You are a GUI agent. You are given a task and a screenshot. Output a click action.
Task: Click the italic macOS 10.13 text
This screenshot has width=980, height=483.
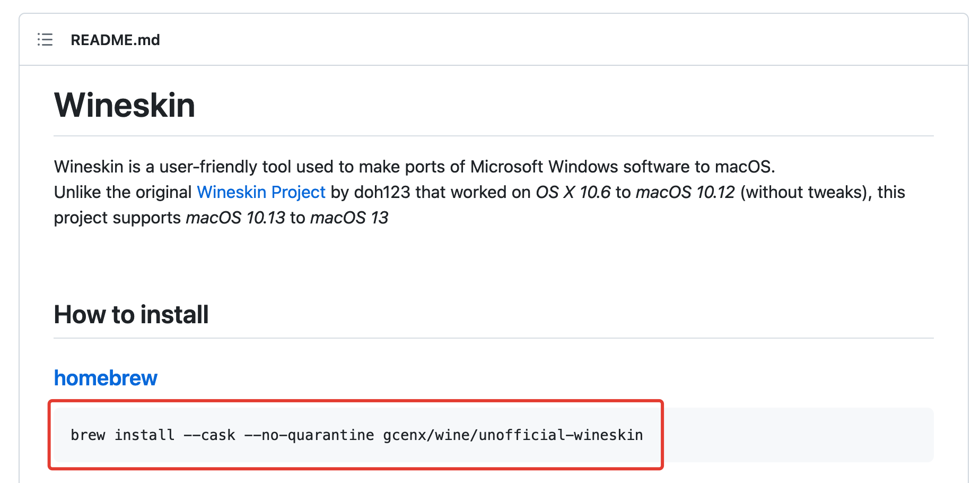[x=235, y=218]
